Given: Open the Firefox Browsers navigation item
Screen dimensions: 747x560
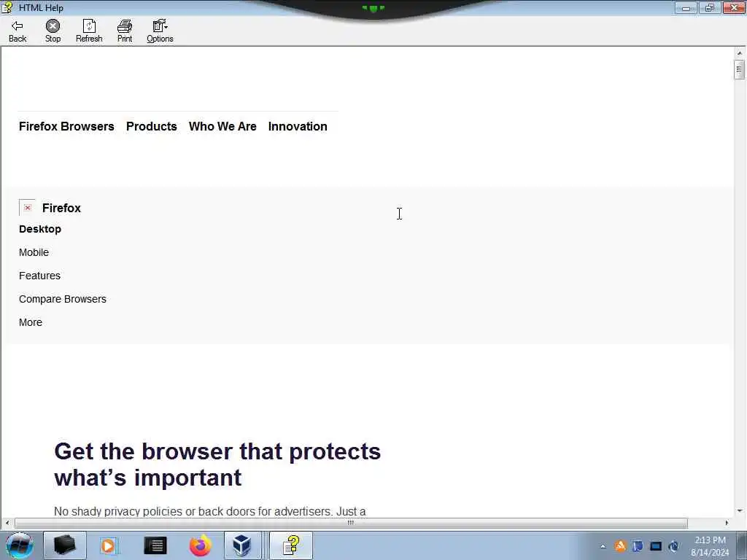Looking at the screenshot, I should (66, 126).
